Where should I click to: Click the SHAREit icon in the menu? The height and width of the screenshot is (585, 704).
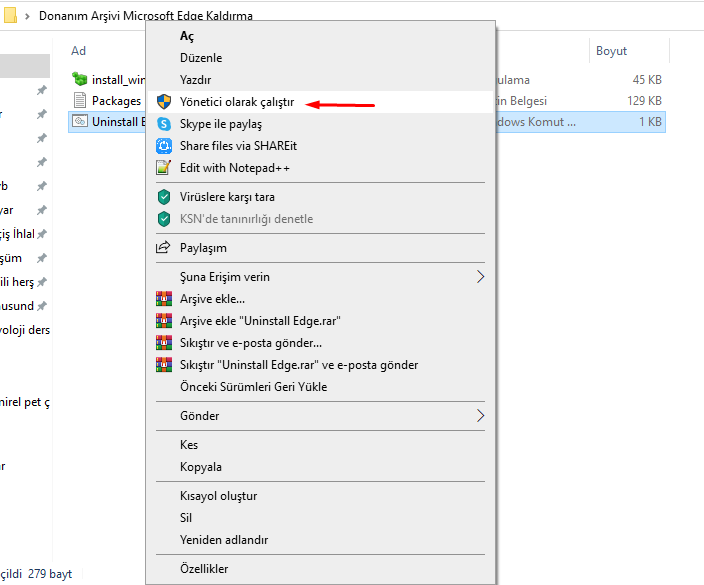coord(164,146)
